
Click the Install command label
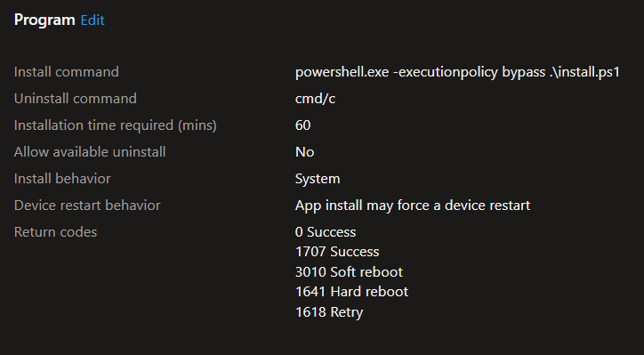pyautogui.click(x=66, y=72)
